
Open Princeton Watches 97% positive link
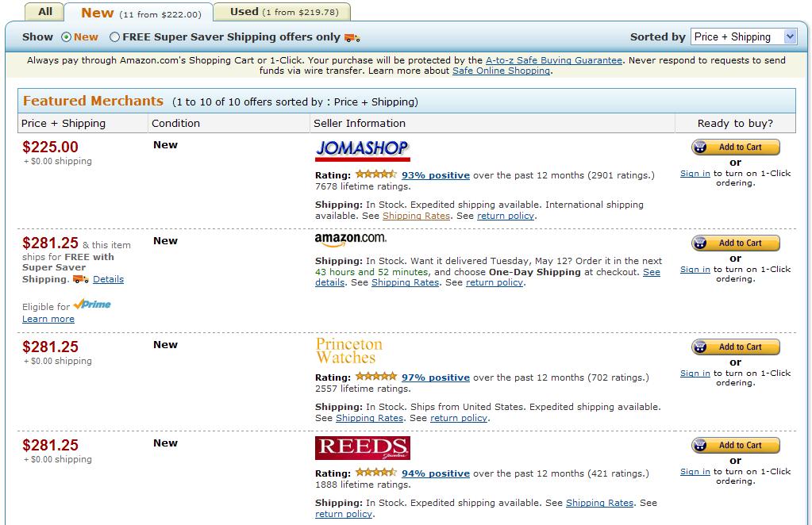tap(436, 377)
